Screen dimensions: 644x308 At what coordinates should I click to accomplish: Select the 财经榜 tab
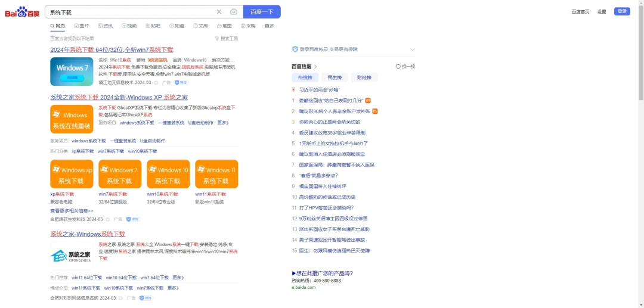pyautogui.click(x=364, y=77)
